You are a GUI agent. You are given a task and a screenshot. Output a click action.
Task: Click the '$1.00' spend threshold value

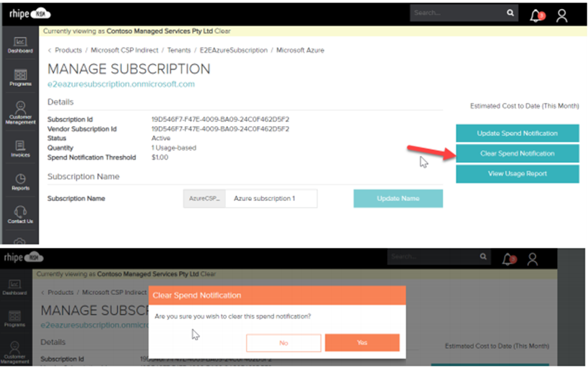160,158
